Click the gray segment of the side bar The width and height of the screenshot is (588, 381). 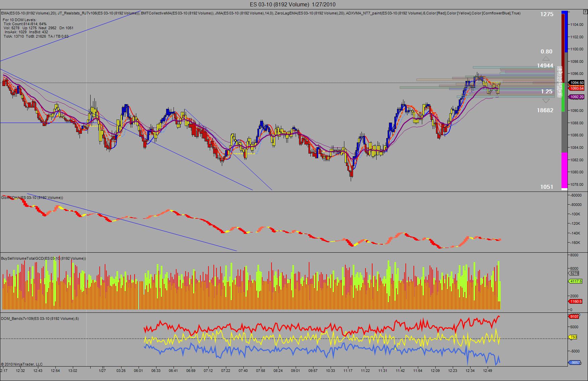pyautogui.click(x=565, y=132)
